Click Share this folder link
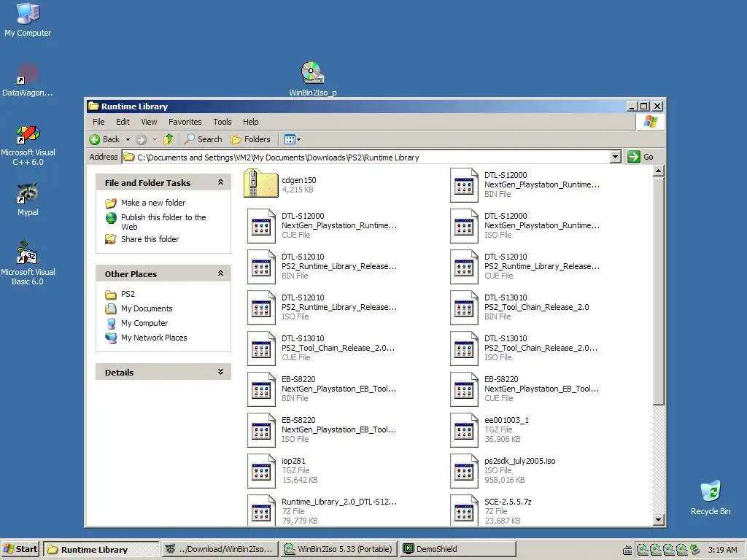This screenshot has width=747, height=560. (150, 239)
